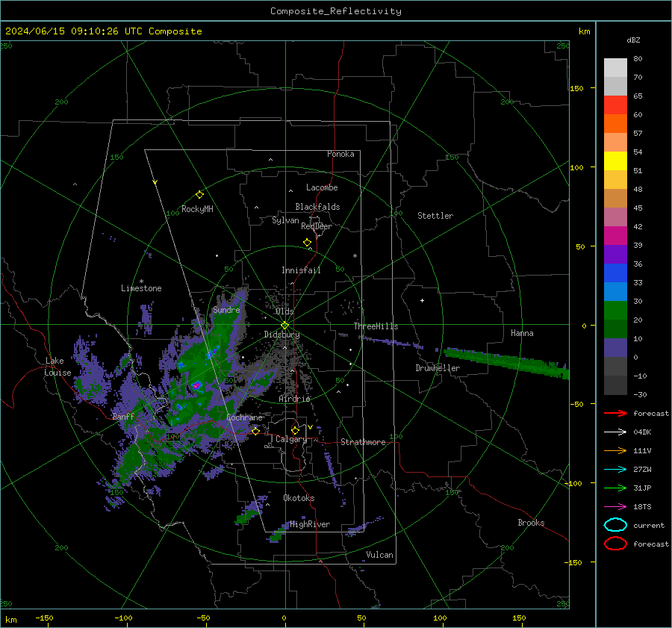Click the Innisfail town label
672x628 pixels.
(301, 270)
